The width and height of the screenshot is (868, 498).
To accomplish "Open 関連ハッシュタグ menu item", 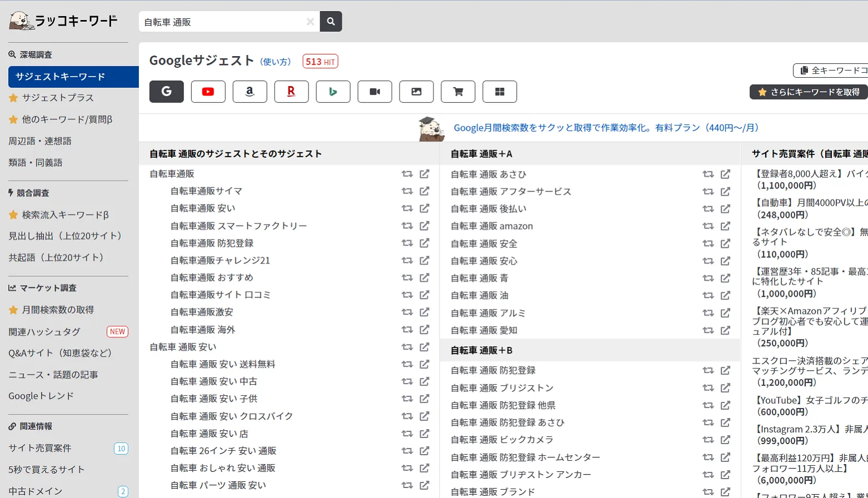I will [44, 332].
